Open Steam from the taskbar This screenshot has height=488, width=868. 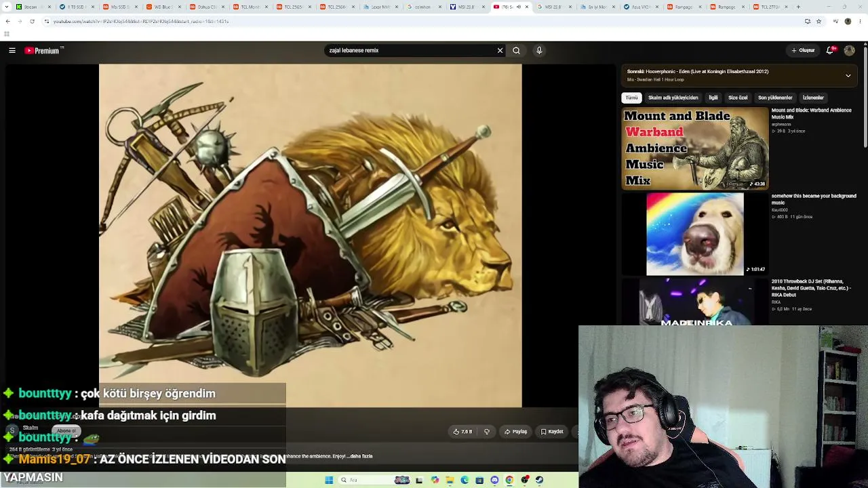pyautogui.click(x=539, y=480)
